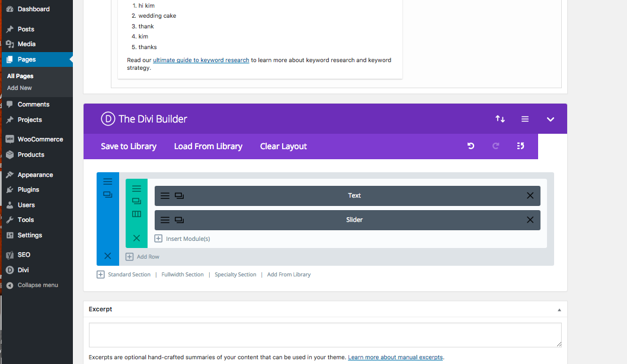The height and width of the screenshot is (364, 627).
Task: Open green row settings hamburger icon
Action: [x=136, y=189]
